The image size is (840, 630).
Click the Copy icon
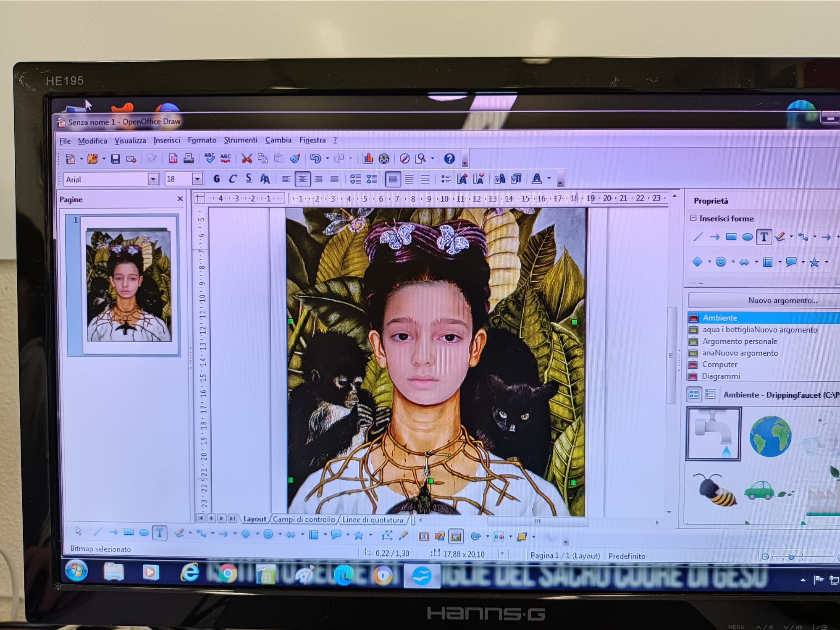(262, 158)
